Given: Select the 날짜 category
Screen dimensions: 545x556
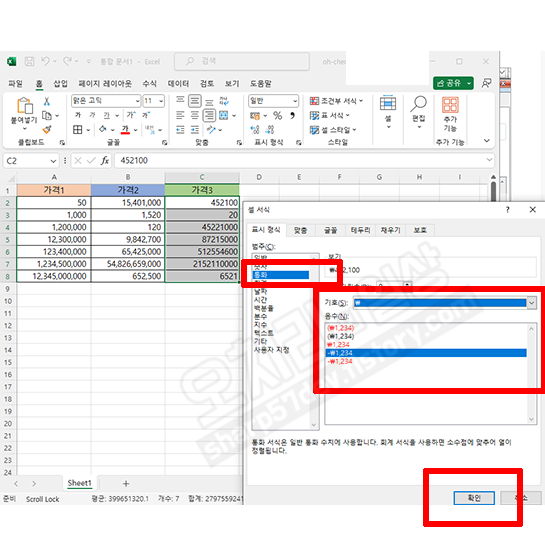Looking at the screenshot, I should [x=260, y=291].
